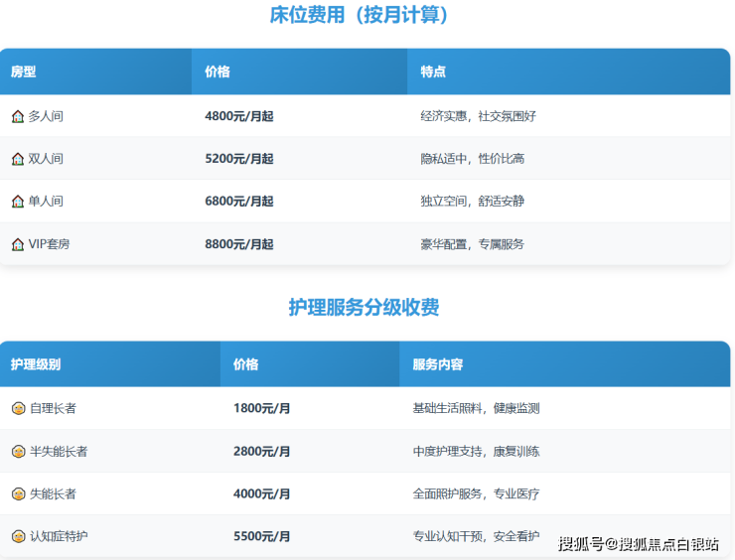Select the 特点 column header
The height and width of the screenshot is (560, 735).
(x=433, y=71)
